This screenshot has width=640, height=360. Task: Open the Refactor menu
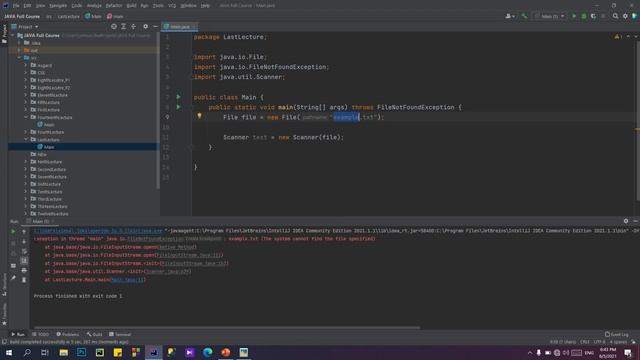114,6
